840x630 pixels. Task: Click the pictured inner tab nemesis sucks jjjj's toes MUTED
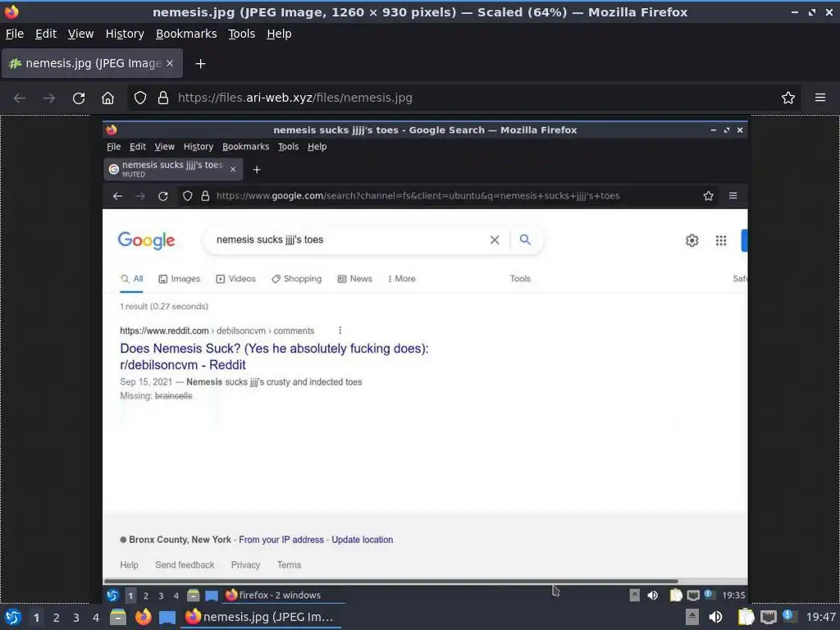173,169
